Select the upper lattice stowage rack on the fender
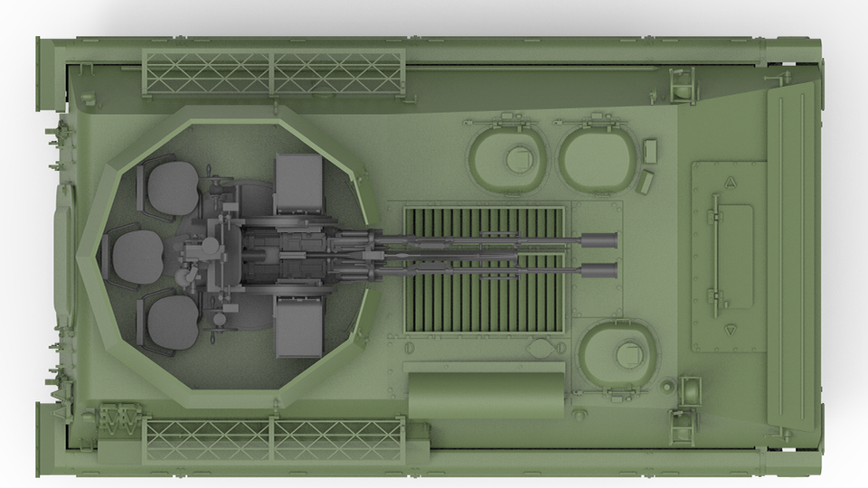This screenshot has width=868, height=488. 274,73
